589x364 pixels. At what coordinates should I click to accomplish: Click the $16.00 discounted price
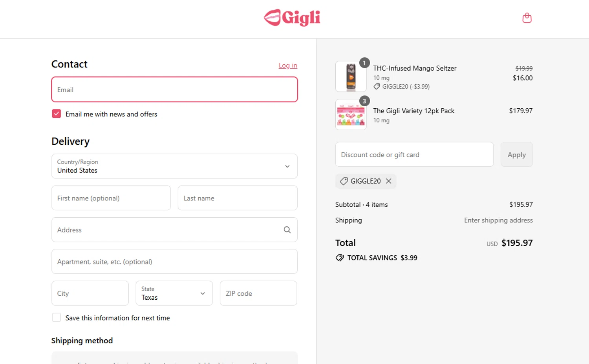point(523,78)
